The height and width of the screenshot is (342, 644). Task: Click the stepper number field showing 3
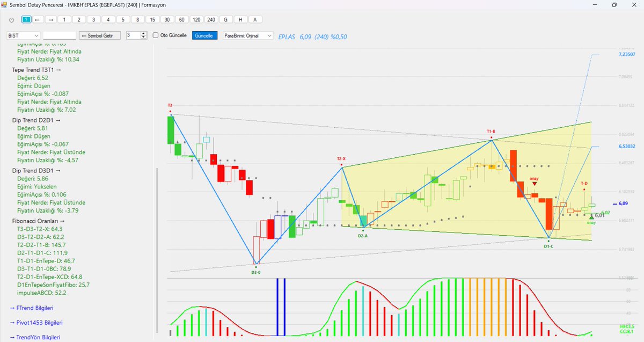133,35
